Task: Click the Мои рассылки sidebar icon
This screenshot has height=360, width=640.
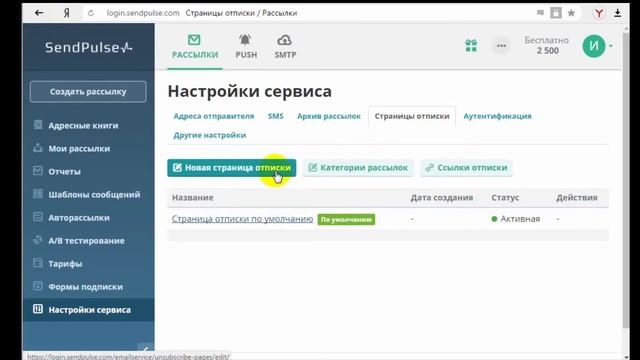Action: pyautogui.click(x=38, y=148)
